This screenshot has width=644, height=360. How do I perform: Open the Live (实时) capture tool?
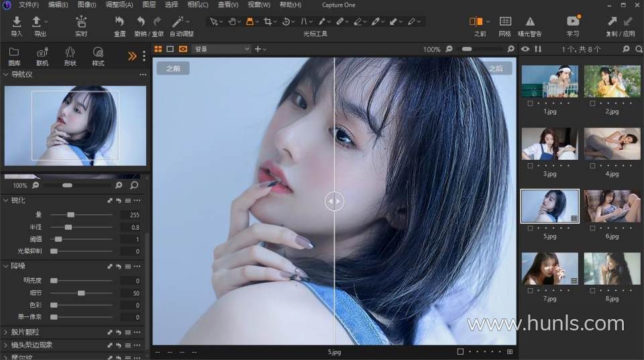coord(81,21)
